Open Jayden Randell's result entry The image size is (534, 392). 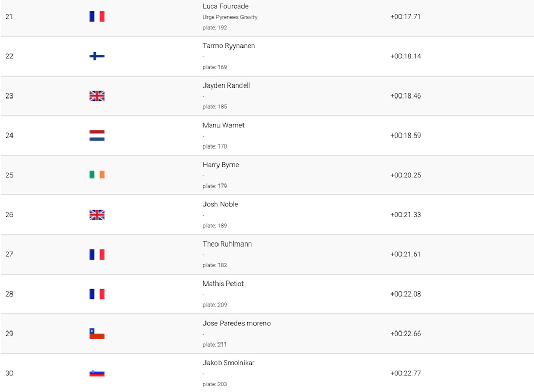coord(267,96)
